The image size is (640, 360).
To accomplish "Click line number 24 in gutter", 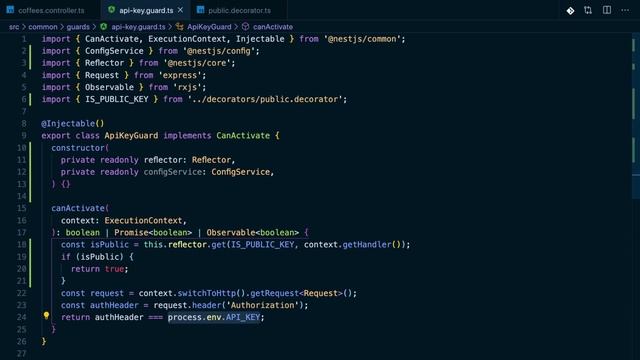I will (x=21, y=317).
